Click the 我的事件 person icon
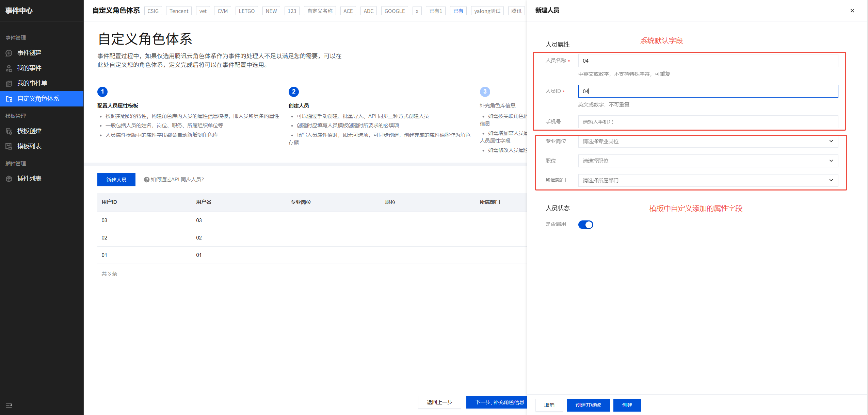The height and width of the screenshot is (415, 868). pyautogui.click(x=9, y=68)
